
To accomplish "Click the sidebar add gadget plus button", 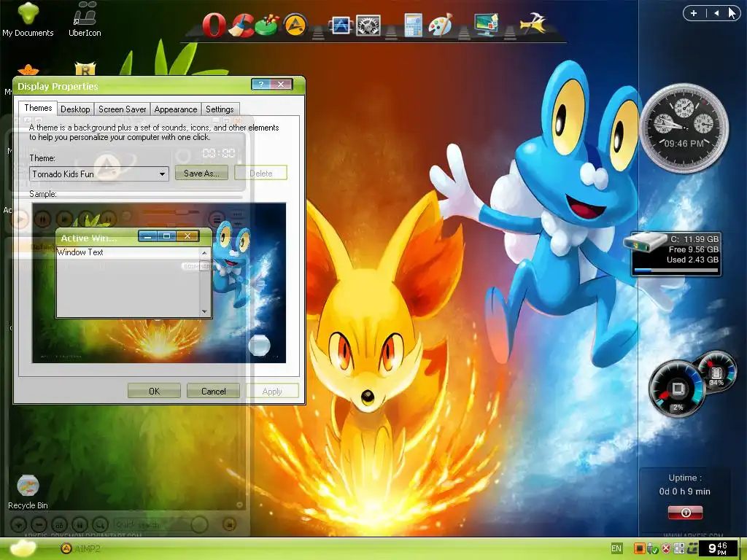I will coord(694,13).
